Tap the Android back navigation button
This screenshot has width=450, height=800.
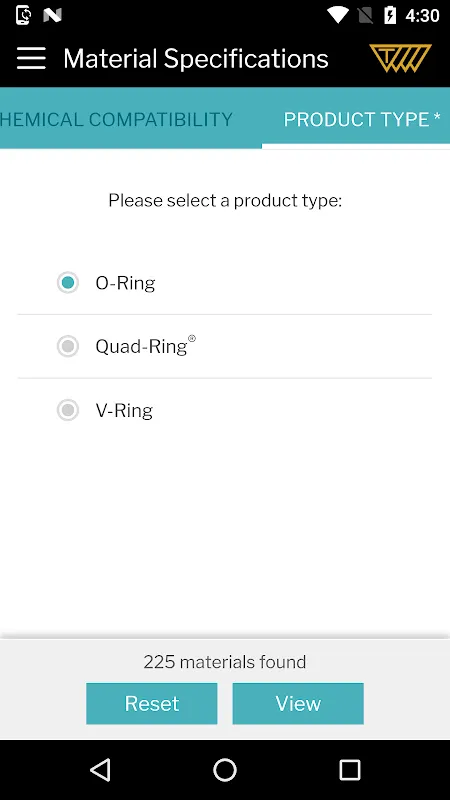point(100,769)
